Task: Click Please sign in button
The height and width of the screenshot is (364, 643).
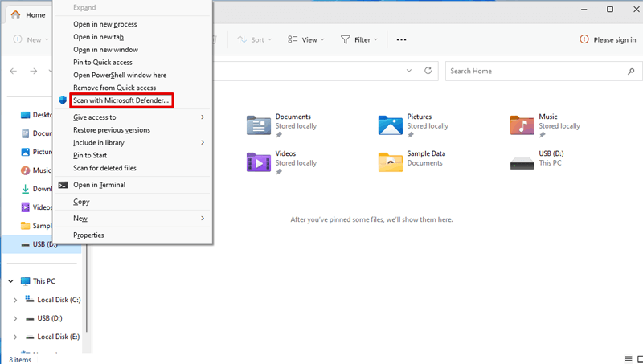Action: 608,39
